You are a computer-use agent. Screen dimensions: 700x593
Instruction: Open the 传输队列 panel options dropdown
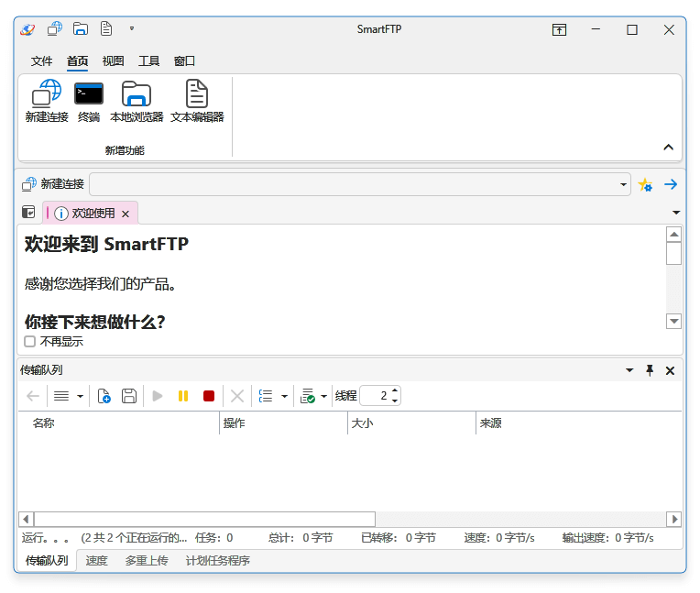point(629,370)
